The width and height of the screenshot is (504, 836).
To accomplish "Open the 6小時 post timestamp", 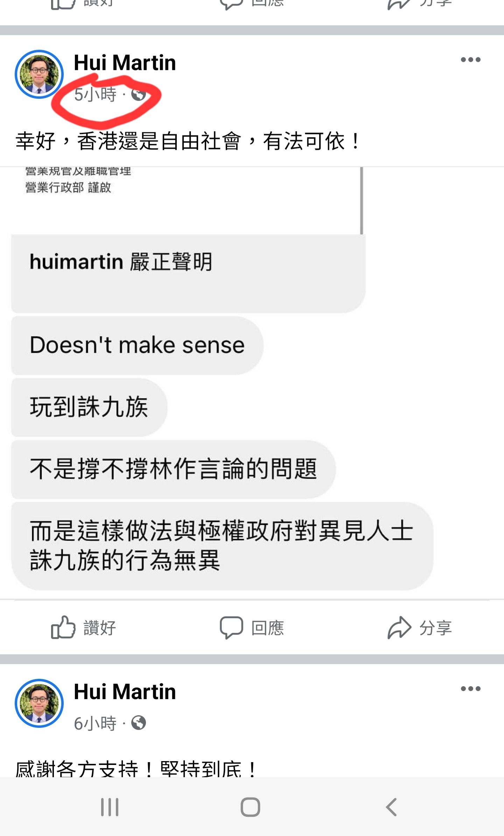I will pos(95,723).
